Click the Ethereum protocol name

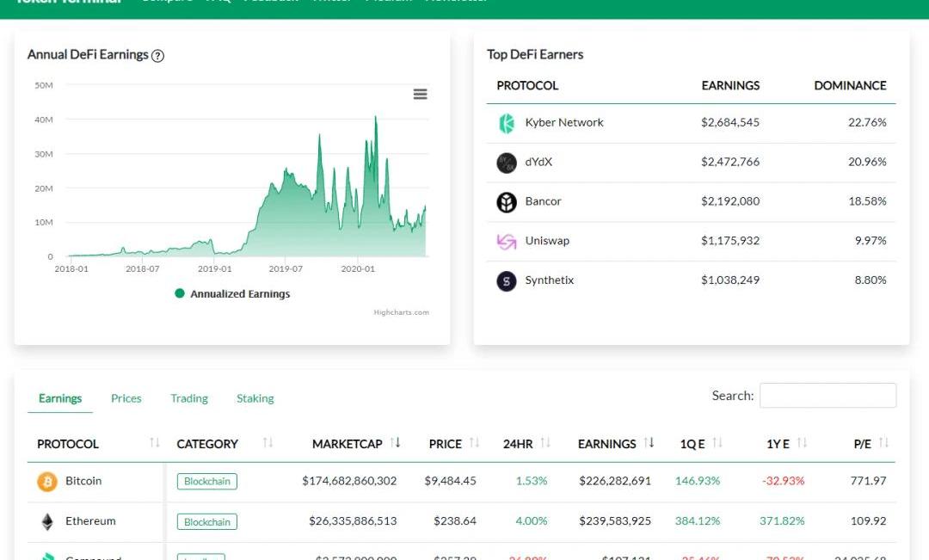point(90,521)
